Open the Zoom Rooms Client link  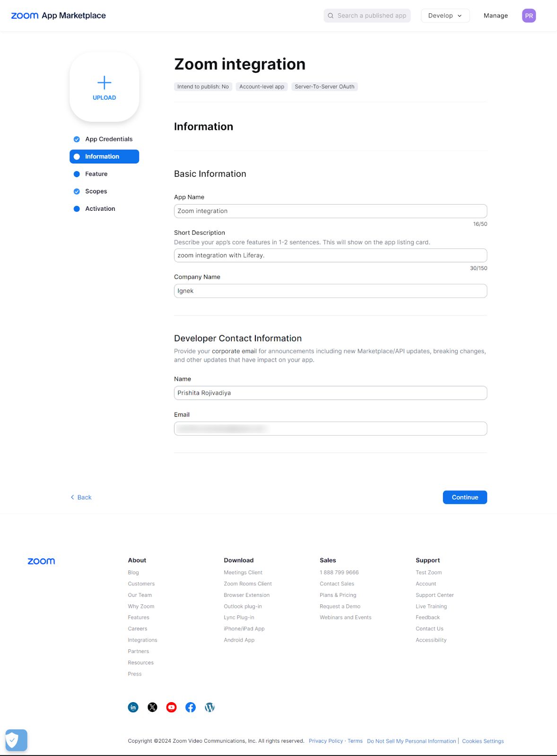coord(248,584)
